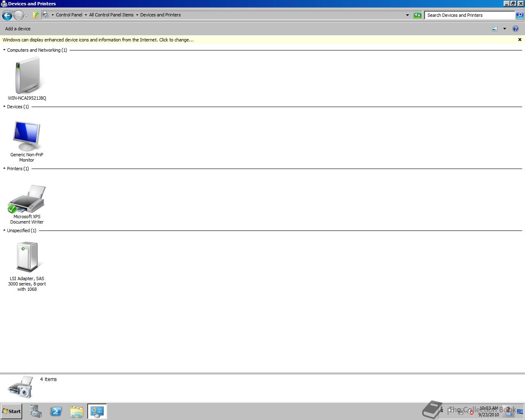Click the Action Center flag tray icon
The width and height of the screenshot is (525, 420).
pos(451,411)
